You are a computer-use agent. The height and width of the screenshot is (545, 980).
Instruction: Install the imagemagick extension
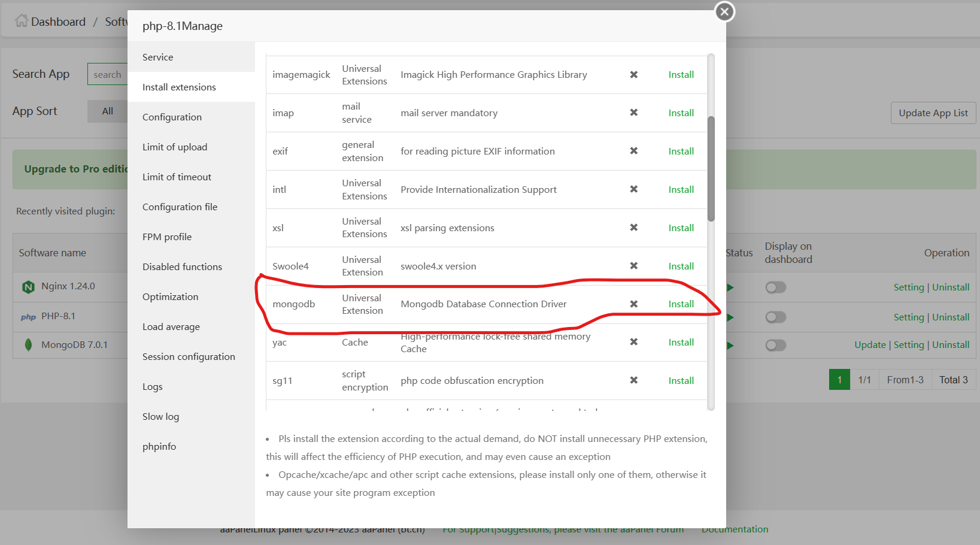click(x=681, y=74)
